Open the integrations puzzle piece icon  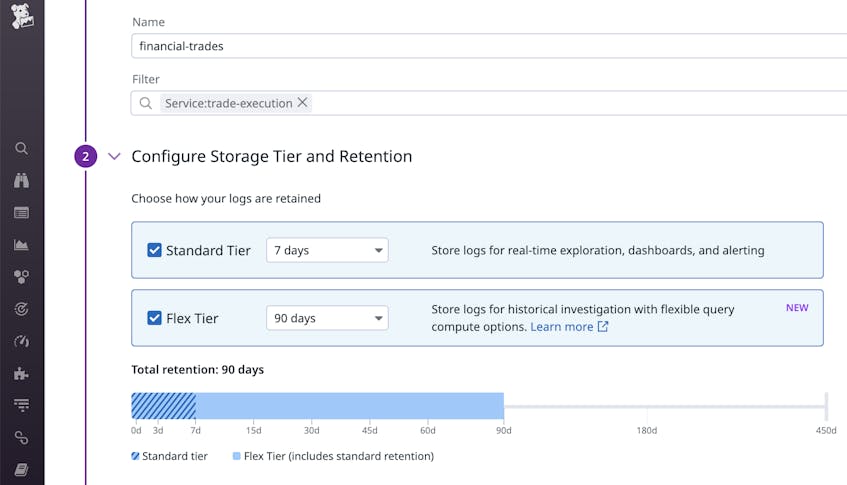tap(21, 373)
